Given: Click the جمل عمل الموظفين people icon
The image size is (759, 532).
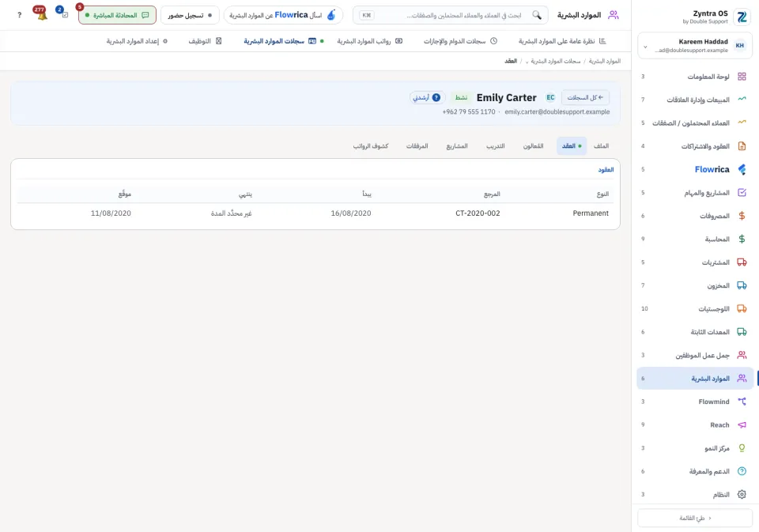Looking at the screenshot, I should (x=742, y=355).
